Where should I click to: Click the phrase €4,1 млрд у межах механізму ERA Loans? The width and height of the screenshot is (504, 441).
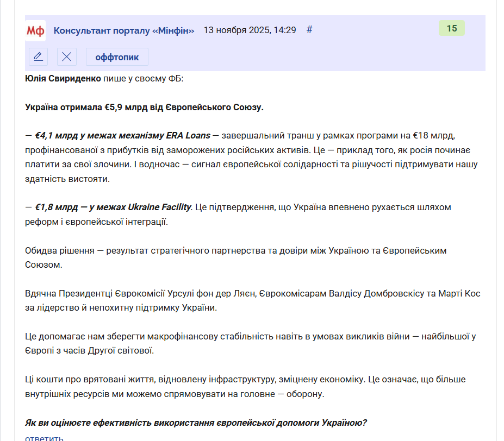tap(122, 136)
